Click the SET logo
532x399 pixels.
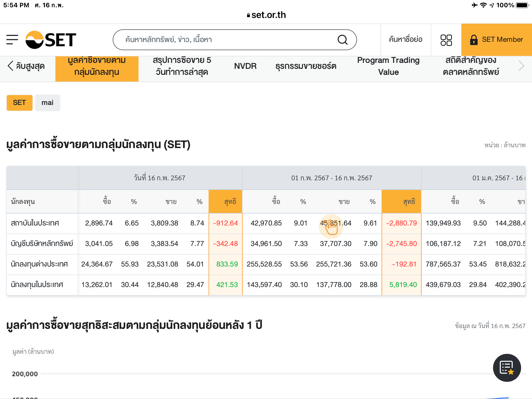click(x=51, y=40)
